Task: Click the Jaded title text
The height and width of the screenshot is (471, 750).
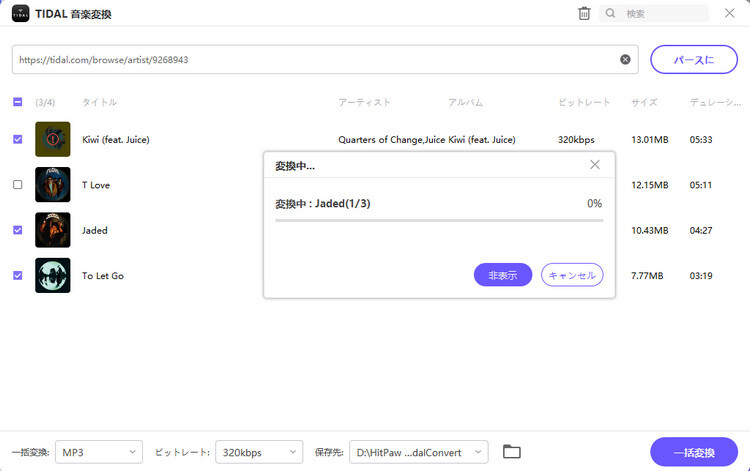Action: tap(95, 230)
